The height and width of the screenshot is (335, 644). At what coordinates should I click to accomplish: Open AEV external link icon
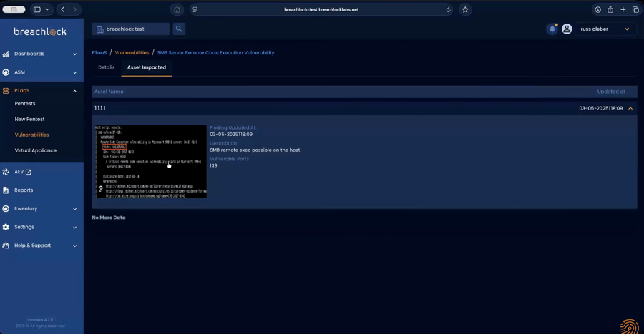click(x=29, y=172)
